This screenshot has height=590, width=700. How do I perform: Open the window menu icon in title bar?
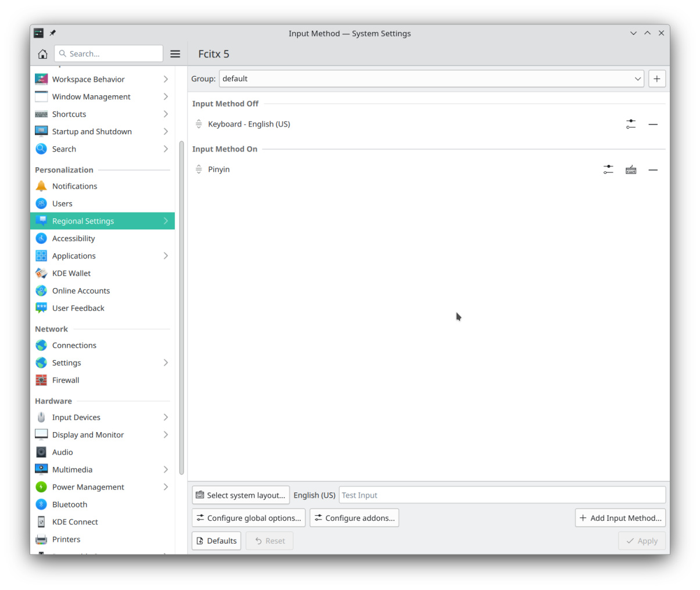pyautogui.click(x=38, y=33)
